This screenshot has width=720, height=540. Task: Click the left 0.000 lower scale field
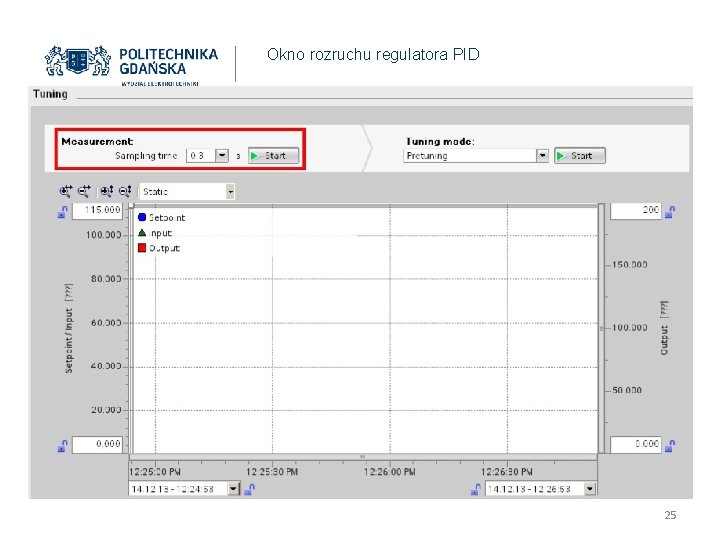(97, 444)
